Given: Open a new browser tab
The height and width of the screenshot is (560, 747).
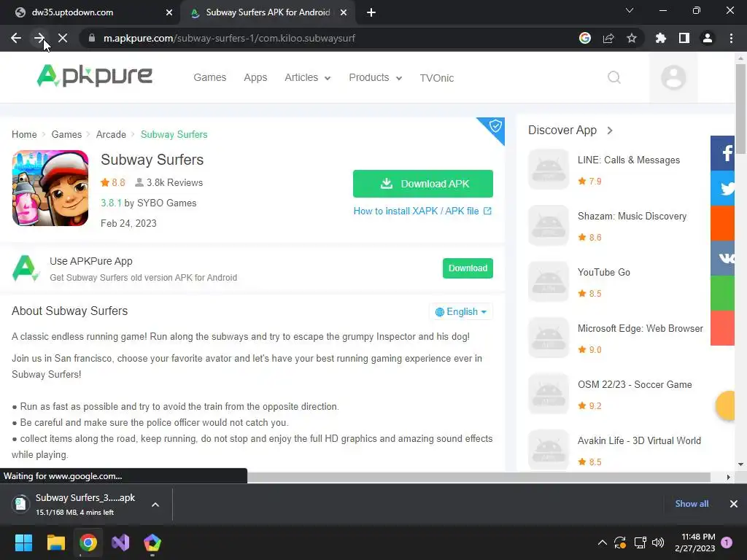Looking at the screenshot, I should click(371, 12).
